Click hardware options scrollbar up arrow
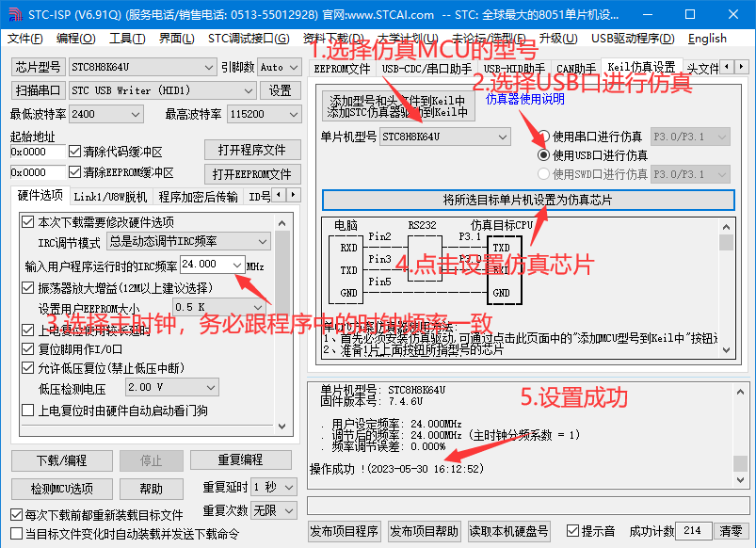Viewport: 756px width, 548px height. (282, 223)
